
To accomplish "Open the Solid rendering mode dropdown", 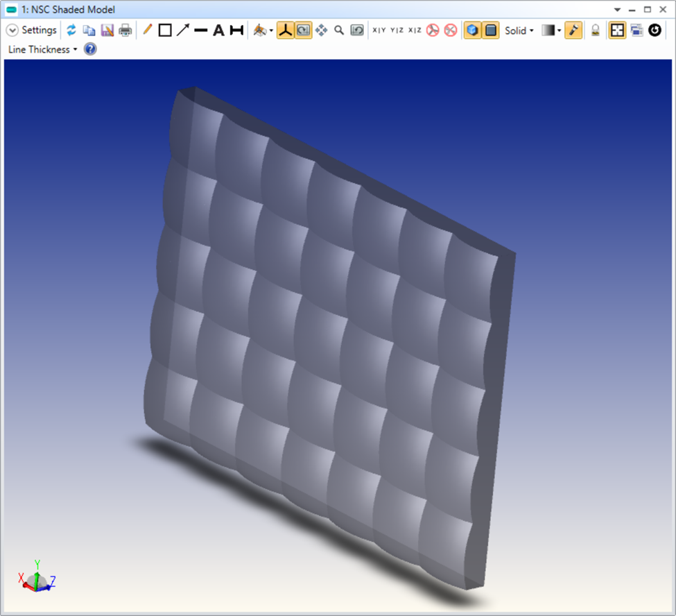I will tap(519, 30).
